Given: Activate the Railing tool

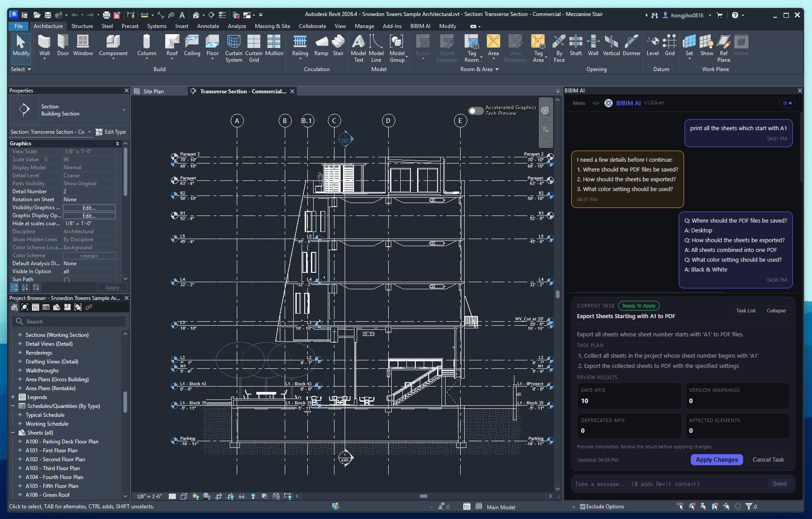Looking at the screenshot, I should tap(300, 47).
